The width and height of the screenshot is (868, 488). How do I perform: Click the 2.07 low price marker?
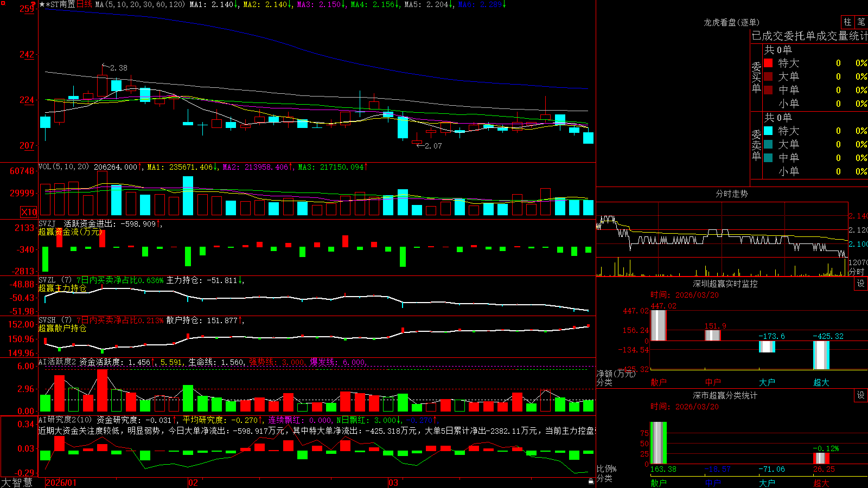(433, 146)
